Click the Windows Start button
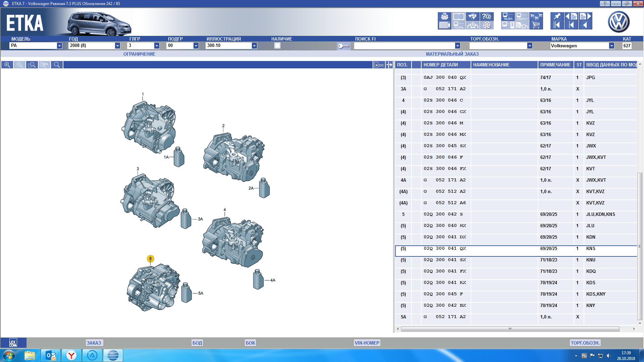The height and width of the screenshot is (362, 644). (9, 355)
